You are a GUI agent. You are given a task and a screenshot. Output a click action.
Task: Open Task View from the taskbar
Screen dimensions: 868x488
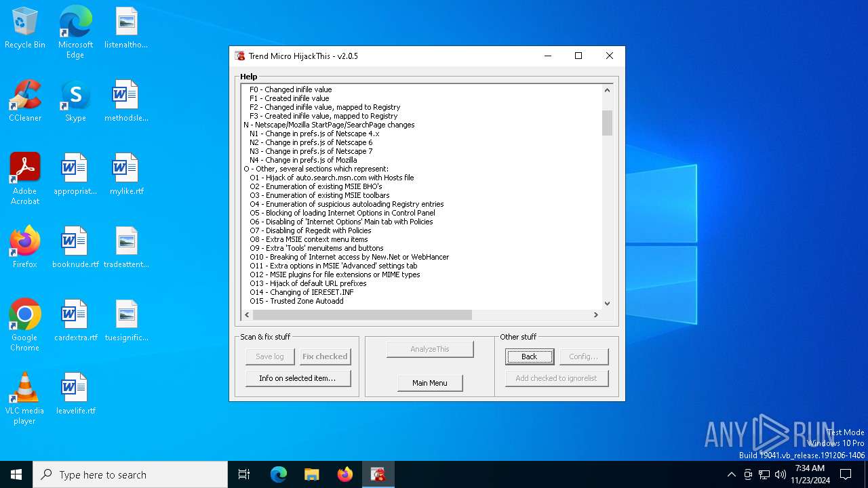point(244,474)
